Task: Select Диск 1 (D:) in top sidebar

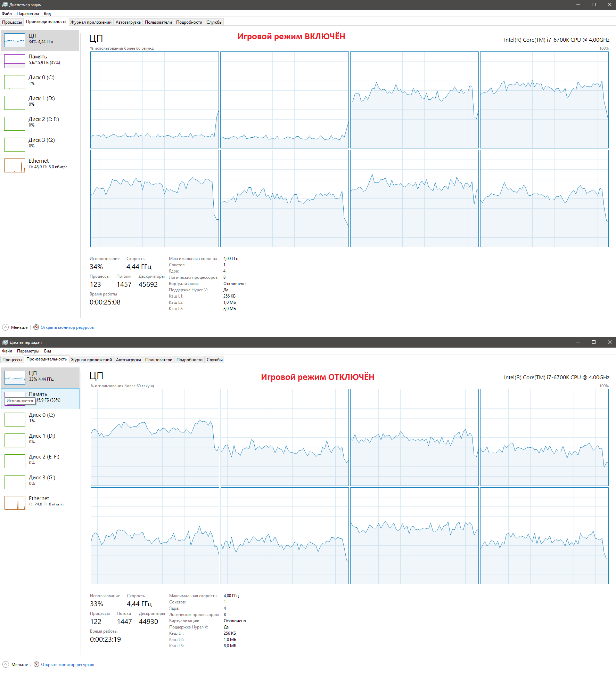Action: pyautogui.click(x=40, y=103)
